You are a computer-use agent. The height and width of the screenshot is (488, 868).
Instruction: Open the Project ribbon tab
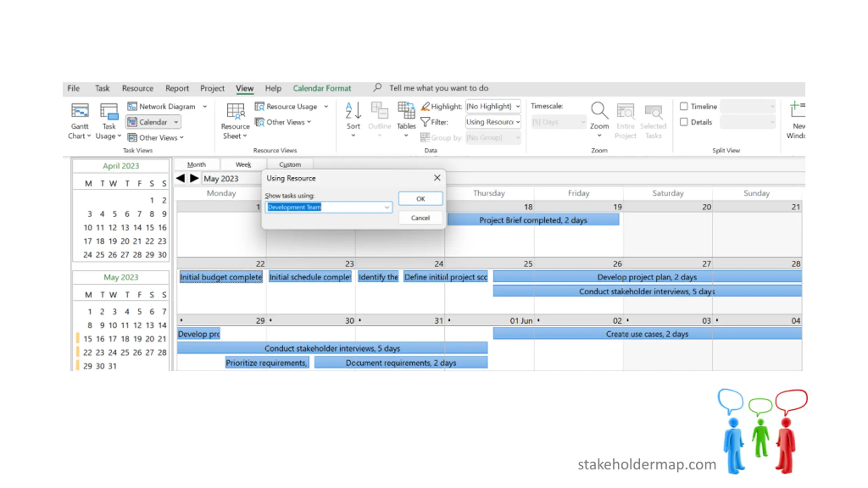pos(212,88)
